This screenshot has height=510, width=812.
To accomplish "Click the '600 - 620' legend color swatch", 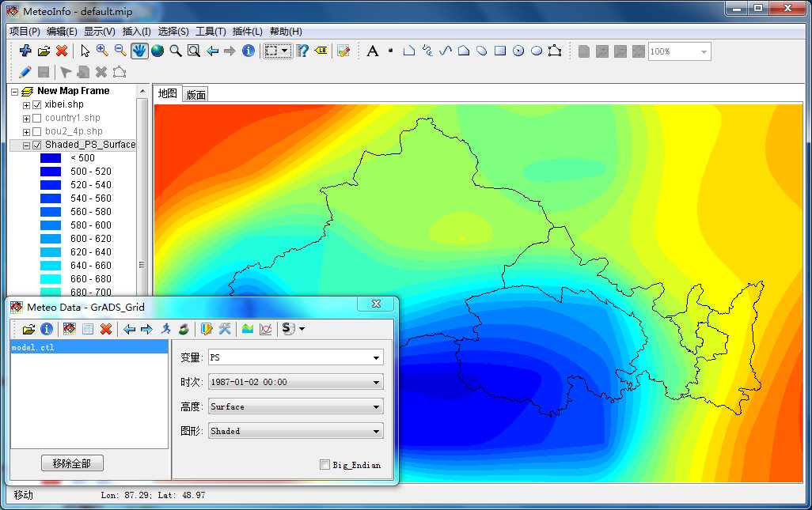I will (x=50, y=239).
